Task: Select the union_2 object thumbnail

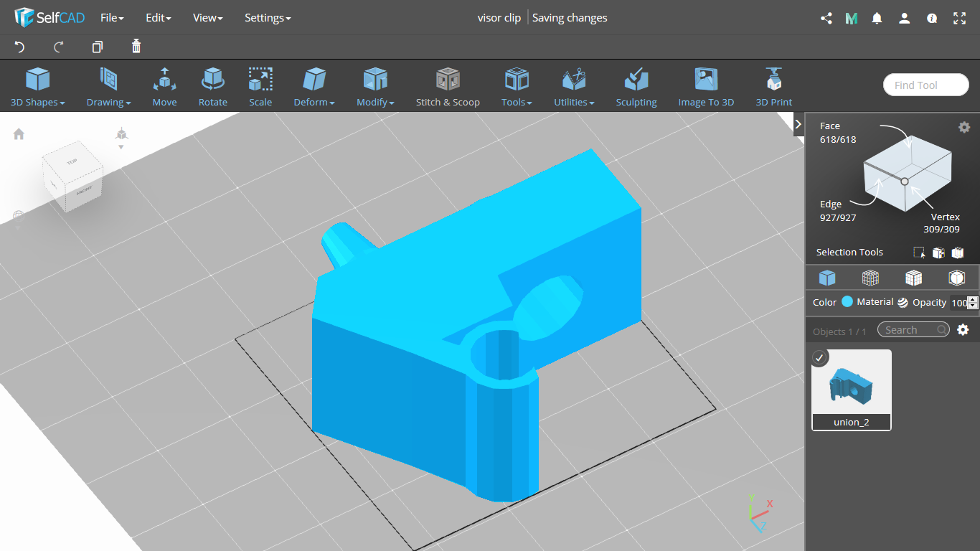Action: click(x=852, y=390)
